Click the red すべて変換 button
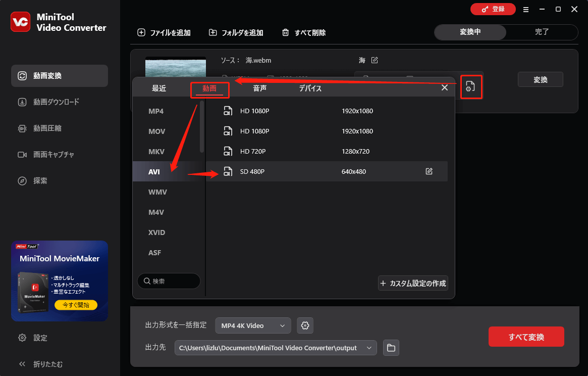 526,337
